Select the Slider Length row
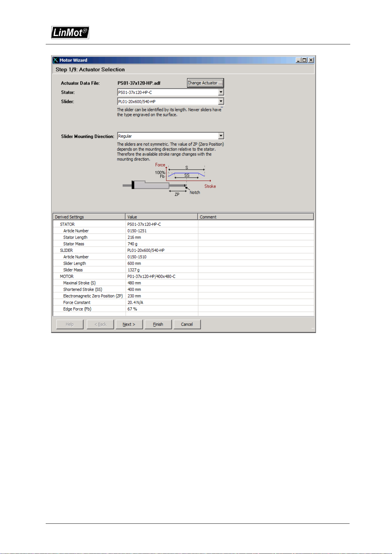This screenshot has height=554, width=392. click(184, 263)
